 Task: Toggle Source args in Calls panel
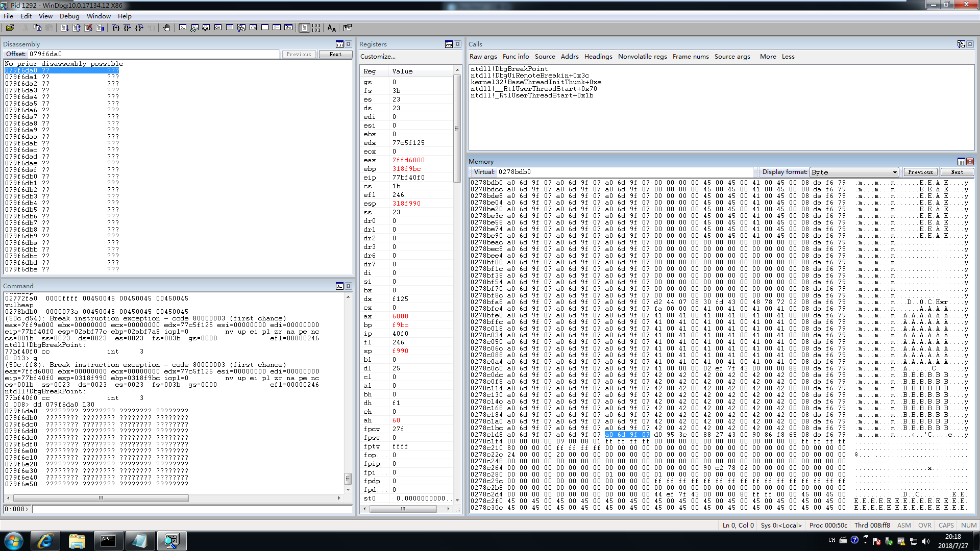[732, 57]
